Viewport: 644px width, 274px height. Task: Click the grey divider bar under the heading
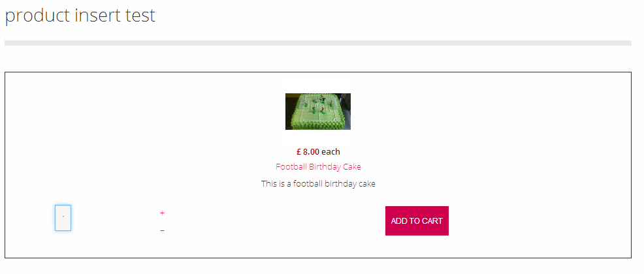(x=317, y=43)
